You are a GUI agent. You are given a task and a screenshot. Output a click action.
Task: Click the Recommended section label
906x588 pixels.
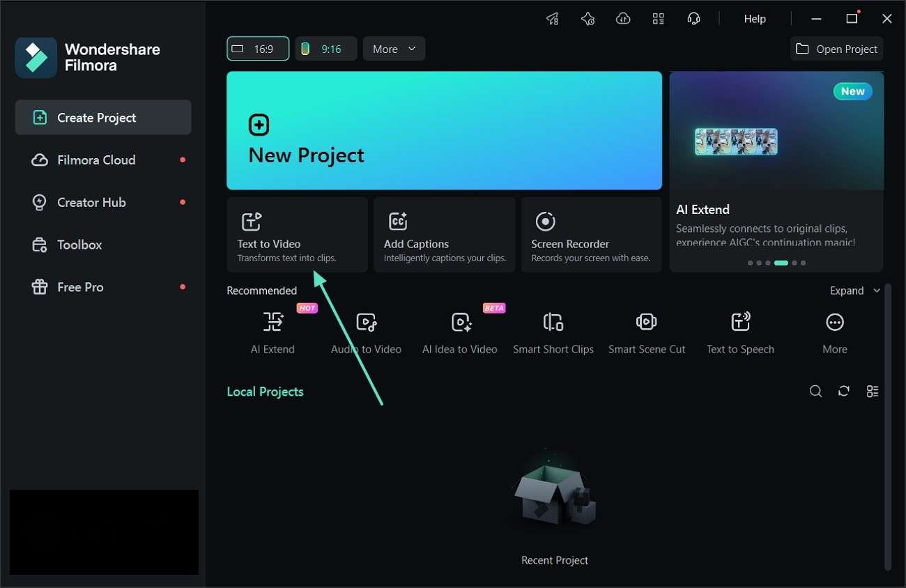262,291
